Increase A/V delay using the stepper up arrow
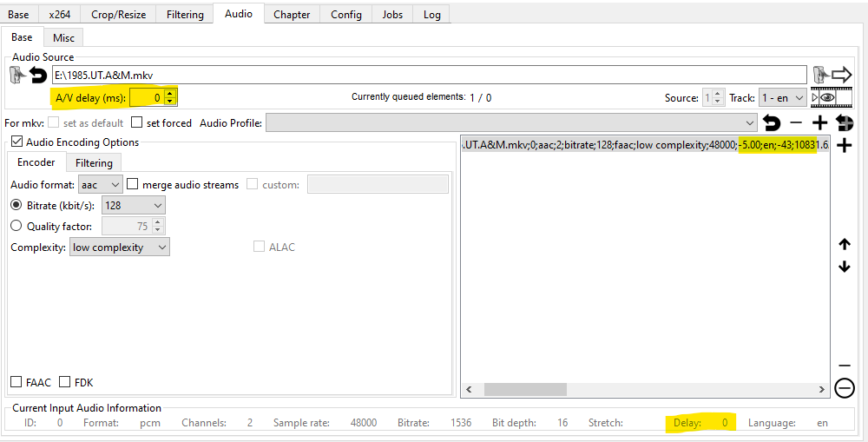Viewport: 868px width, 442px height. click(170, 93)
